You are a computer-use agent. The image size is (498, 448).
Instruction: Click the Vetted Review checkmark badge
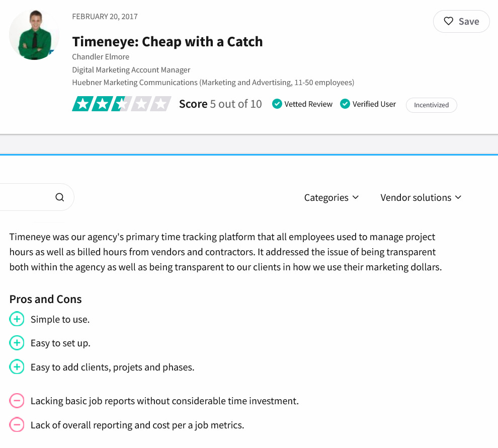click(x=277, y=104)
